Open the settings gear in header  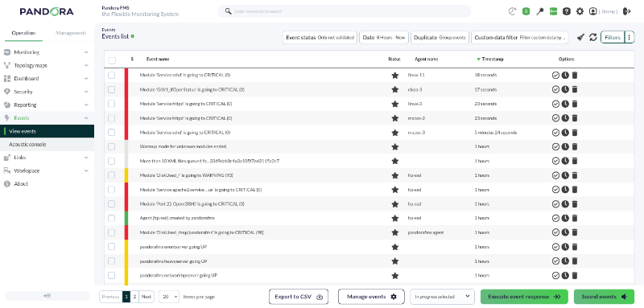point(580,11)
